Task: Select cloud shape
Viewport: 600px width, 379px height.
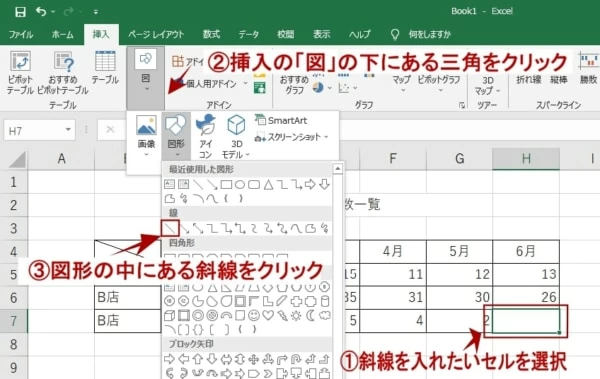Action: [x=324, y=315]
